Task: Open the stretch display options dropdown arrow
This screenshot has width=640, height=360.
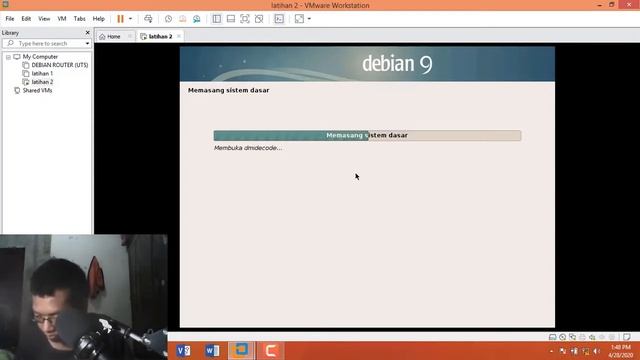Action: [309, 19]
